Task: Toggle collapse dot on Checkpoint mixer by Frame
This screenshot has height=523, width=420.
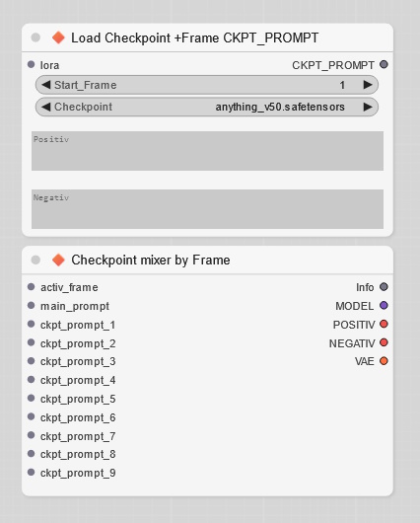Action: pos(35,260)
